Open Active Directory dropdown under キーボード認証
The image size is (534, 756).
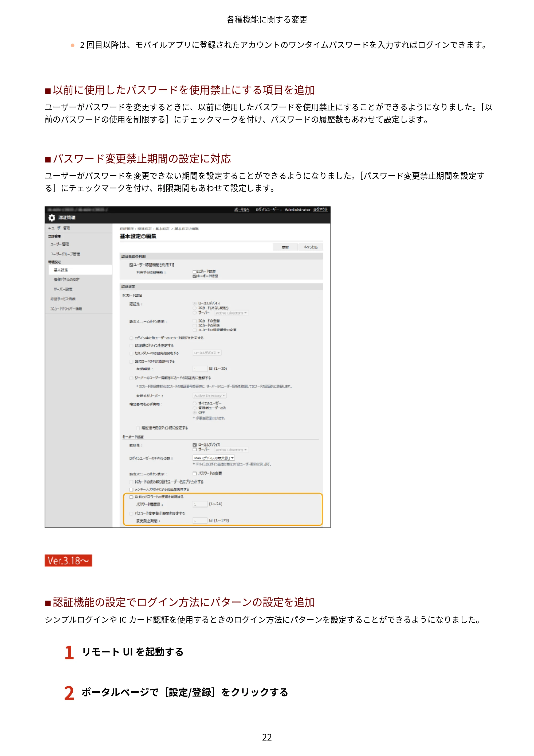coord(231,449)
